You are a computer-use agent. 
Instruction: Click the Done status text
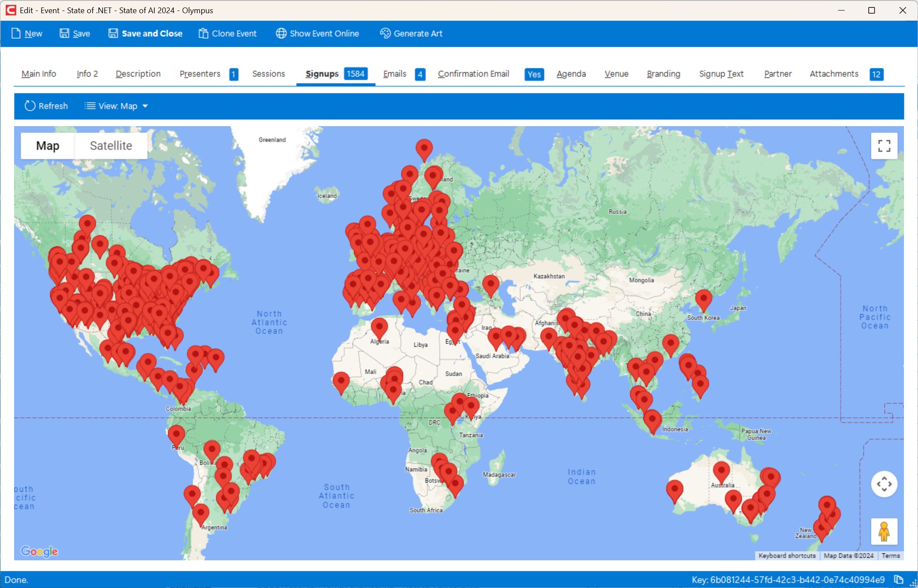coord(16,580)
